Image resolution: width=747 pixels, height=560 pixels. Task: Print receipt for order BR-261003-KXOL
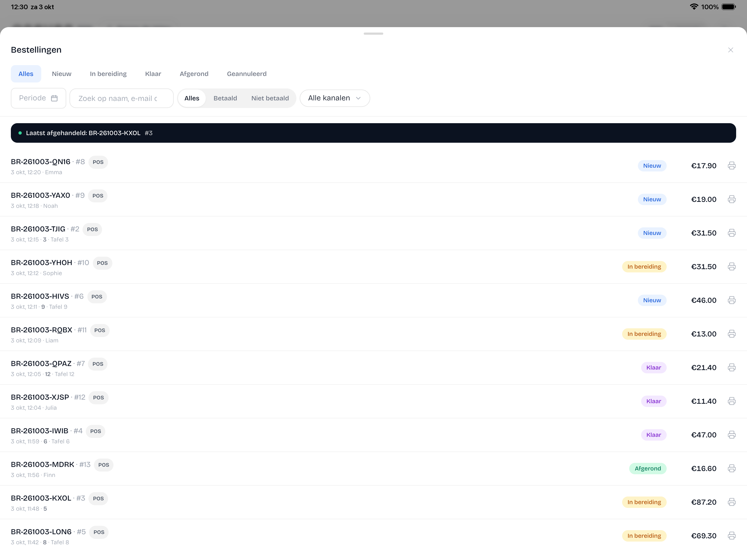click(732, 502)
